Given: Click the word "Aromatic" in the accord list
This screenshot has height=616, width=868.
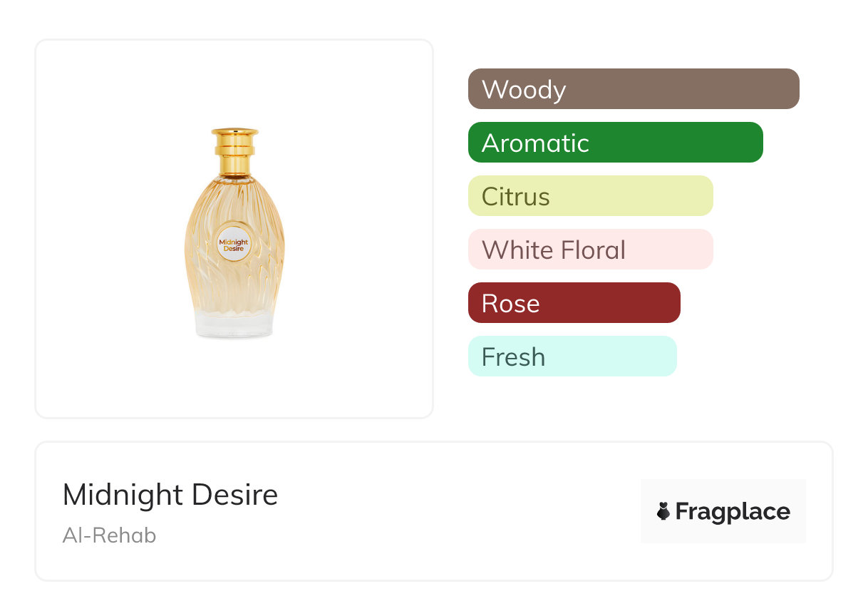Looking at the screenshot, I should click(x=535, y=143).
